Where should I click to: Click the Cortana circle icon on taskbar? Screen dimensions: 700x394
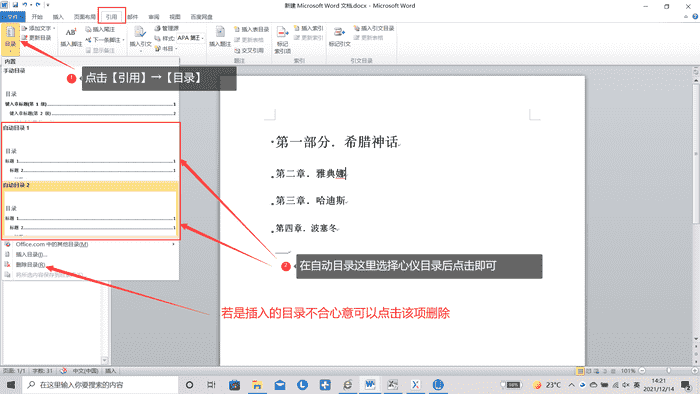point(189,385)
